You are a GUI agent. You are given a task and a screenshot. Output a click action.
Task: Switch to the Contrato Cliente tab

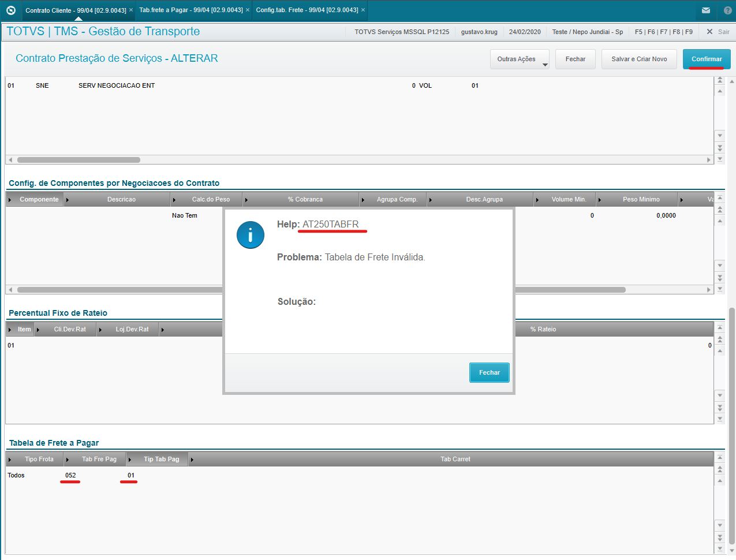pos(76,10)
